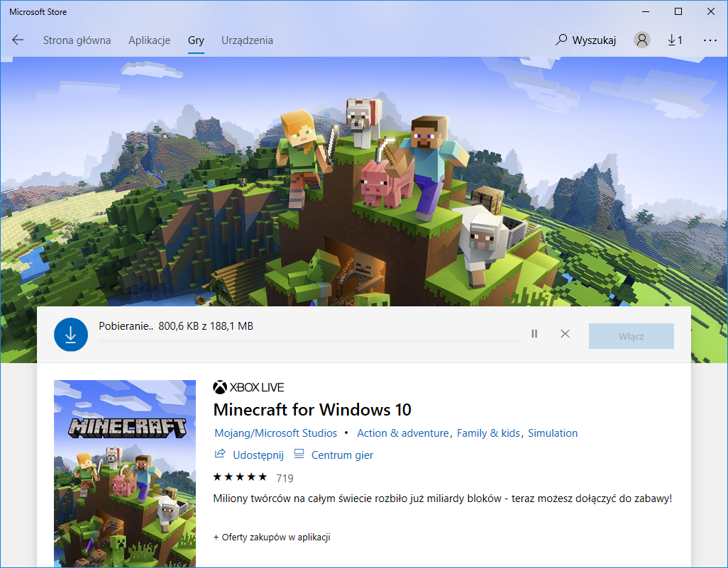Cancel the download with the X
Screen dimensions: 728x568
[x=565, y=334]
